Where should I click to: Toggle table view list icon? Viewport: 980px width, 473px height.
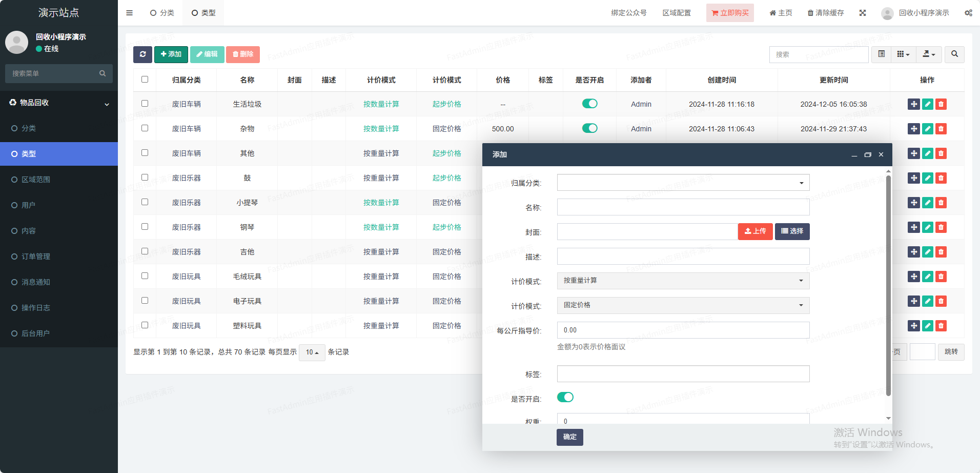coord(881,54)
